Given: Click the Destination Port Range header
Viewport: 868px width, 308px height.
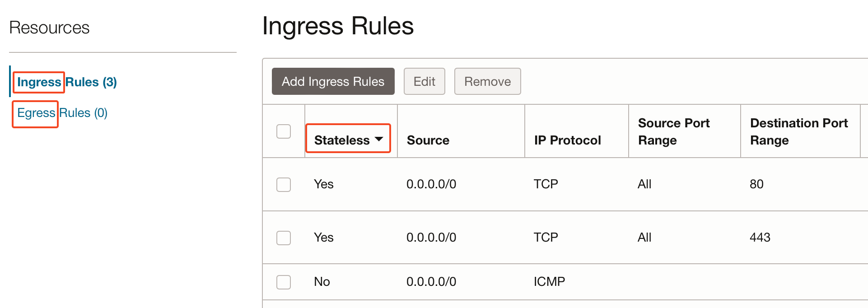Looking at the screenshot, I should 798,131.
